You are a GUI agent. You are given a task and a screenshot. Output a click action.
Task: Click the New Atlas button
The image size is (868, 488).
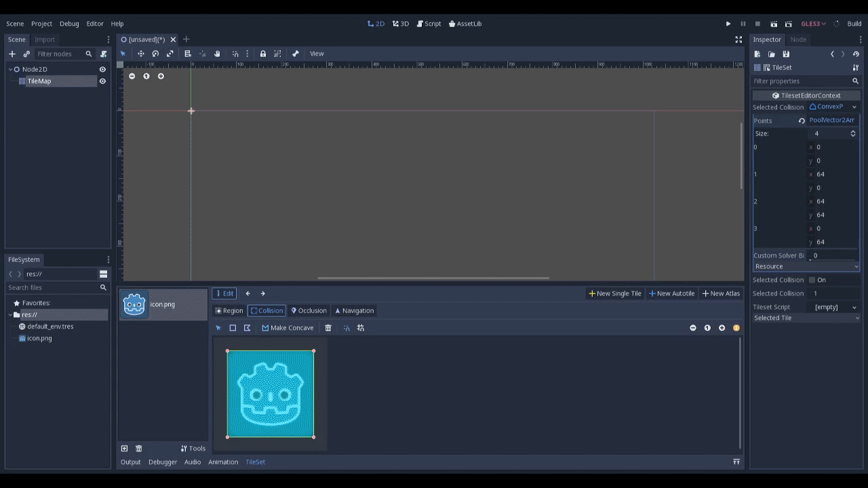pos(721,293)
